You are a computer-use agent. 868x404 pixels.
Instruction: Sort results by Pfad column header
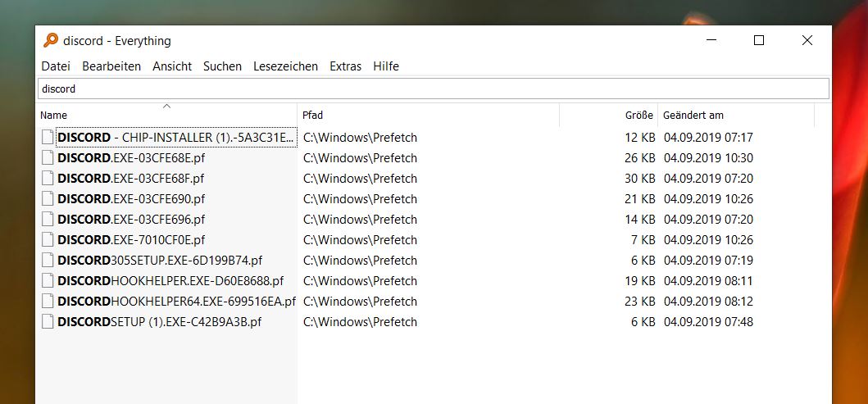pyautogui.click(x=428, y=115)
